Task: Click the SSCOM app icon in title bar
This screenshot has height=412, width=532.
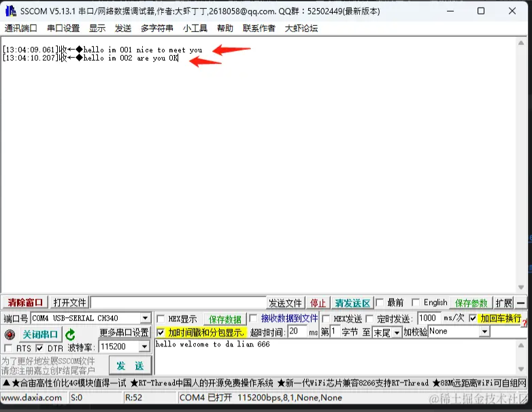Action: 10,11
